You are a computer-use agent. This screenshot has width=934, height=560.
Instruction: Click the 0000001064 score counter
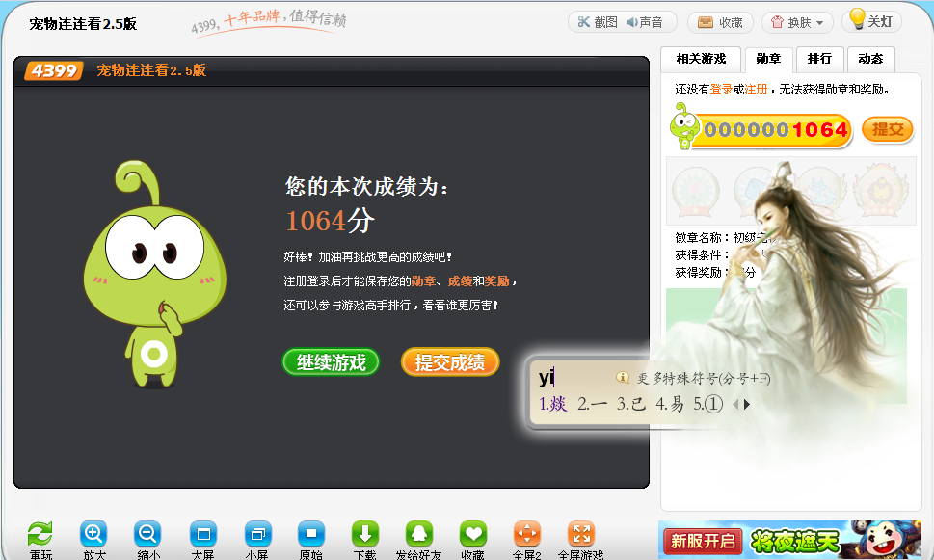pos(776,130)
